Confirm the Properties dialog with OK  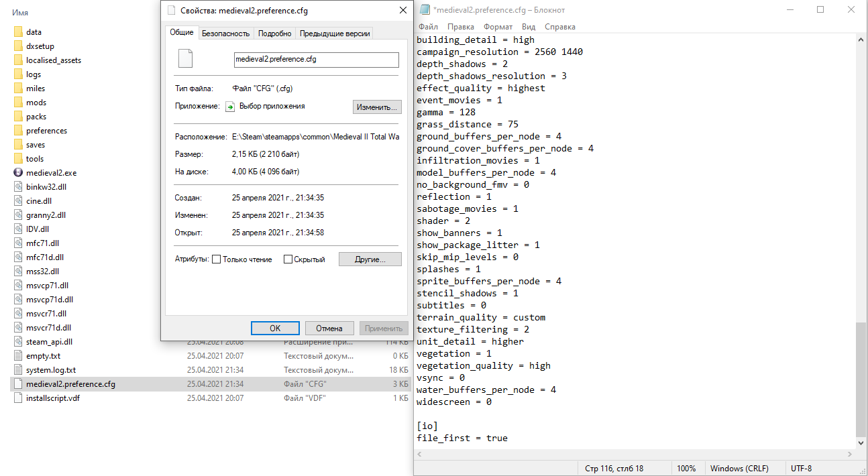[x=275, y=329]
